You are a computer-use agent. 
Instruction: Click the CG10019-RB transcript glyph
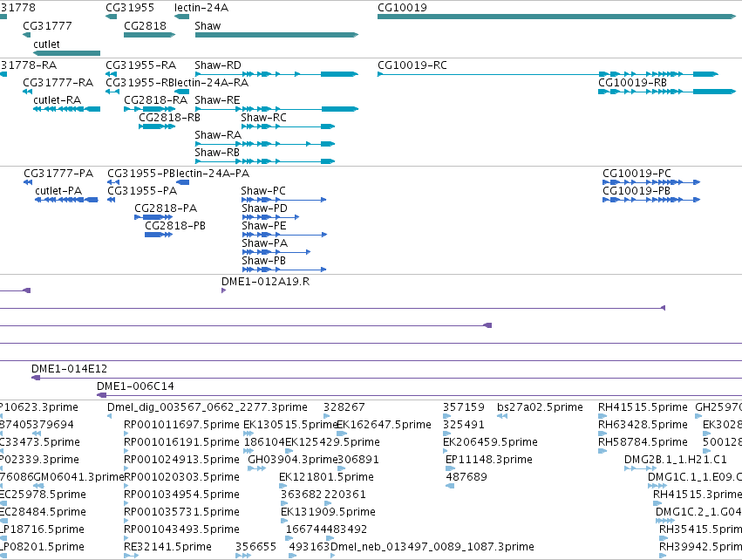pos(667,92)
